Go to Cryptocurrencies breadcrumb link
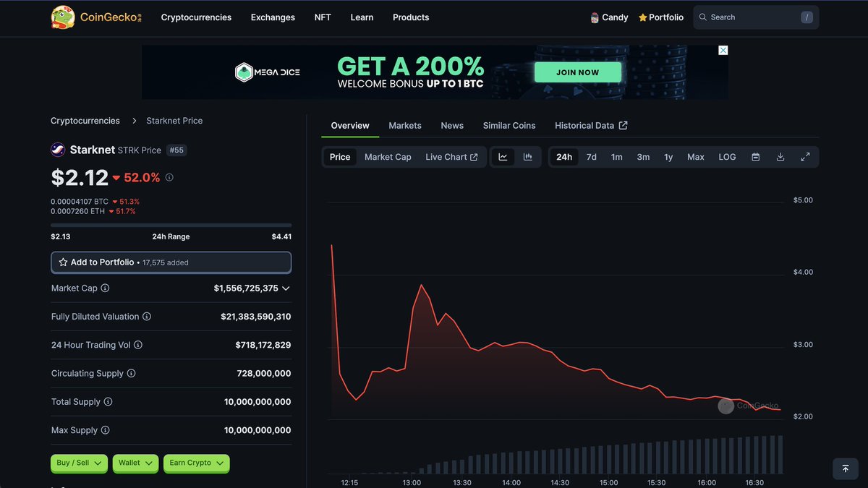The width and height of the screenshot is (868, 488). click(x=85, y=121)
